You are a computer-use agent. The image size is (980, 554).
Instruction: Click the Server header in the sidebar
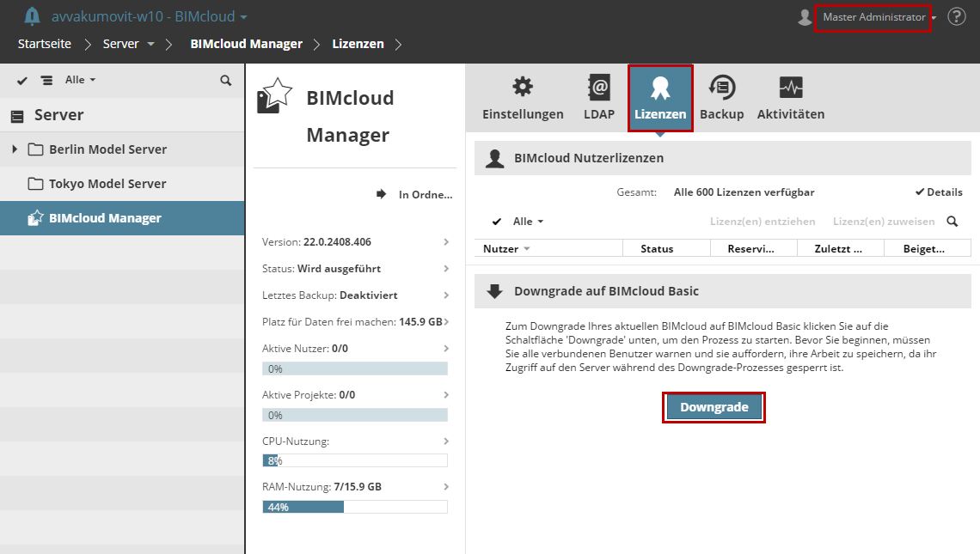point(58,115)
